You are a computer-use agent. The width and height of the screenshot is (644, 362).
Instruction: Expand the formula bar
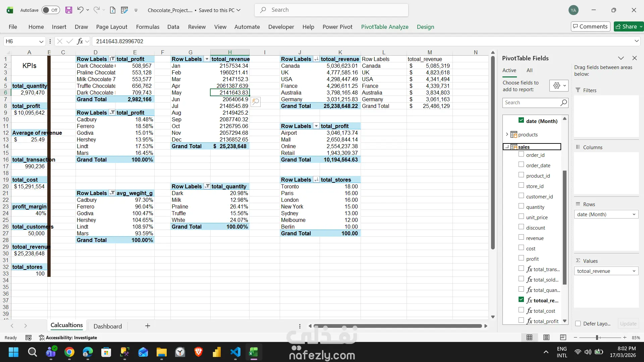(x=637, y=41)
